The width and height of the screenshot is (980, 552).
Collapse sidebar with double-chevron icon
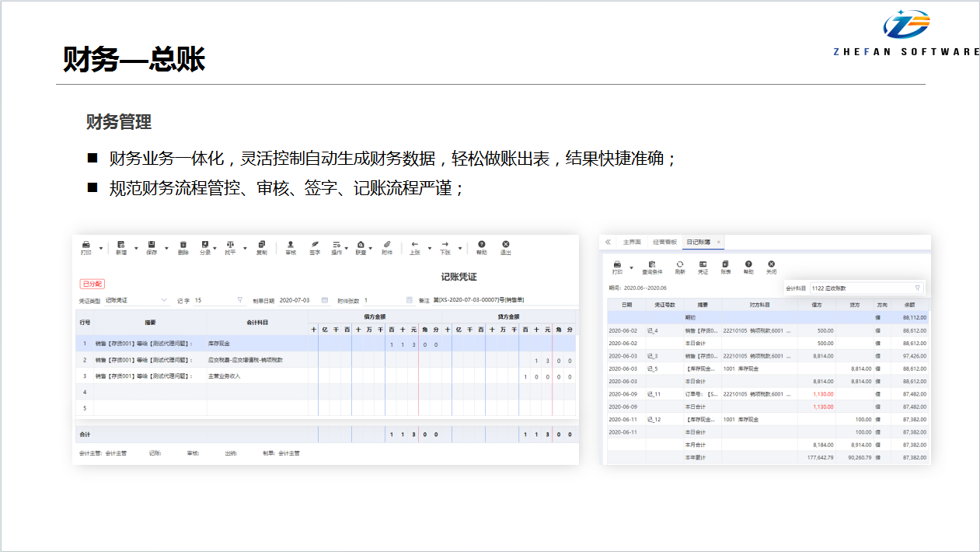608,242
